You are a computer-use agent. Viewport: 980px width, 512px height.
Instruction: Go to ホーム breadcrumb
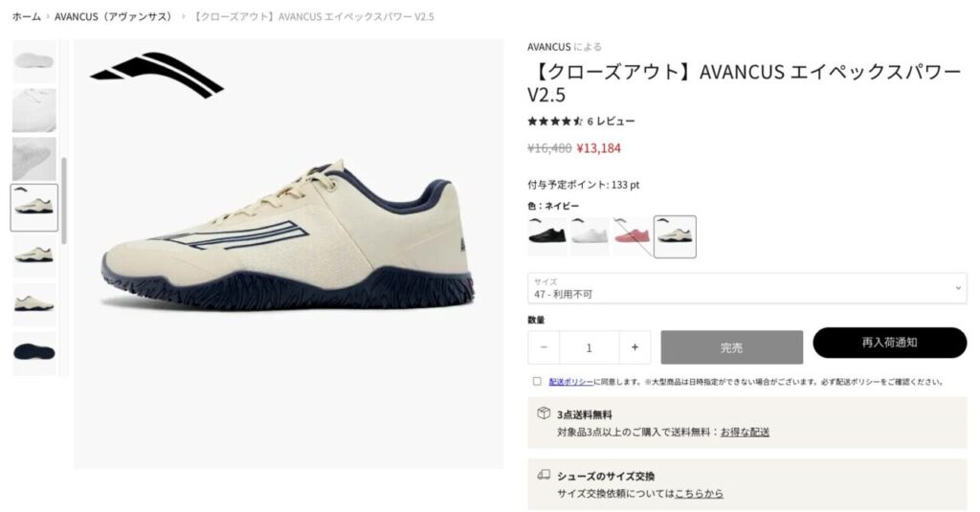point(26,17)
